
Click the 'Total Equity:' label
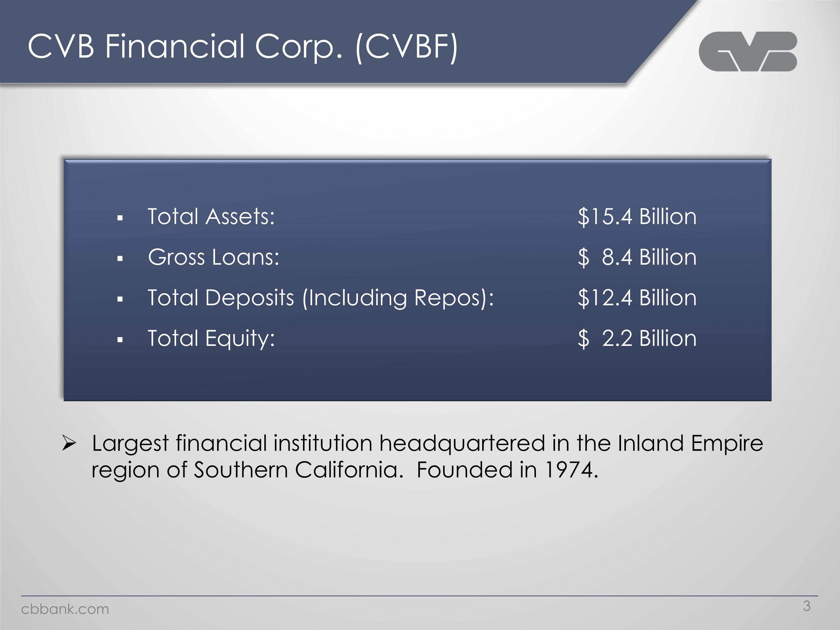point(211,338)
